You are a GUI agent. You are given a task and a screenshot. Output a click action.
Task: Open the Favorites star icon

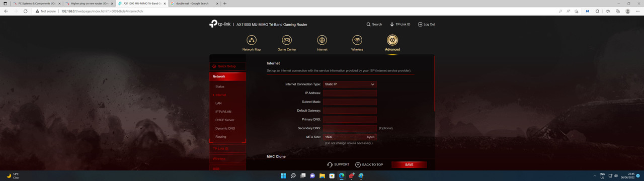[608, 11]
